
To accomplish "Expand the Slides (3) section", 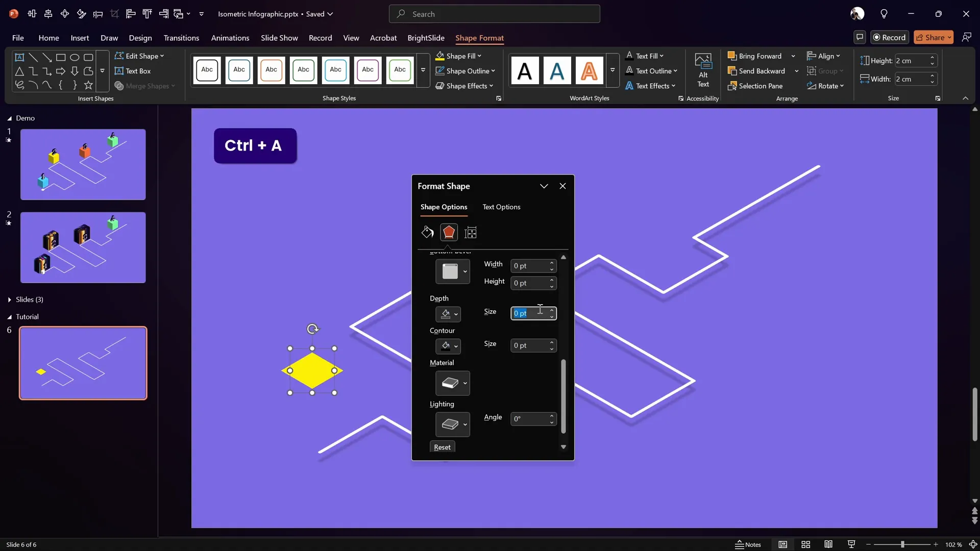I will click(9, 299).
